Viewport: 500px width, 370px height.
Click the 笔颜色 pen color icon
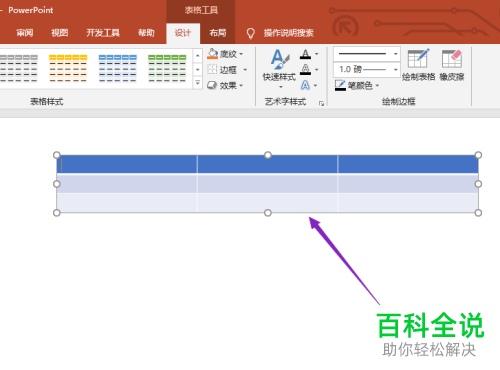click(340, 85)
